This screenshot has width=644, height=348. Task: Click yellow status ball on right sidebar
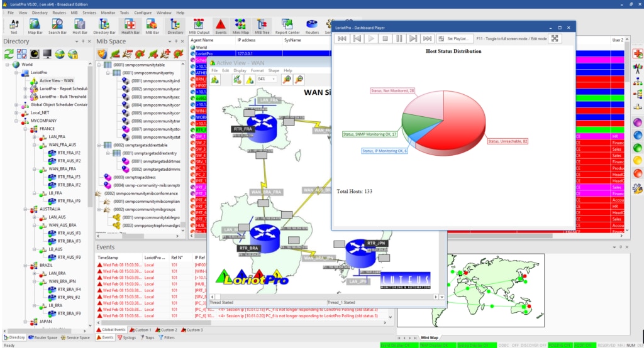[x=638, y=160]
